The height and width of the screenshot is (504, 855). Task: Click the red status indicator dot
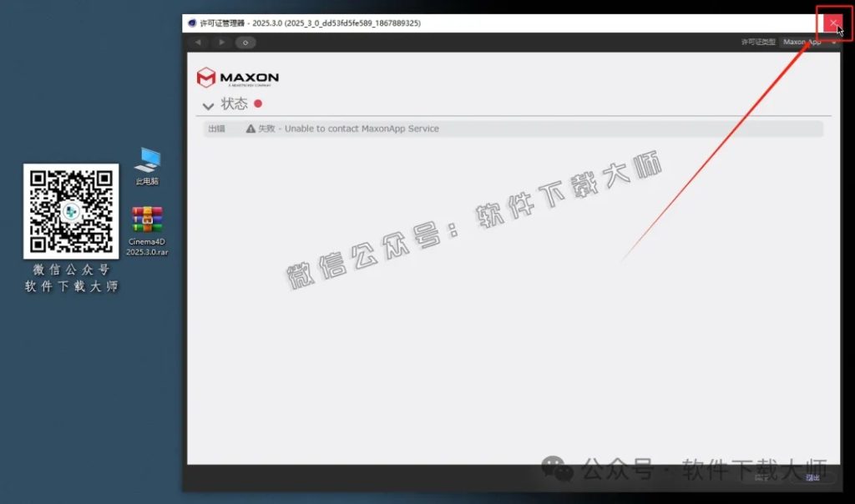pos(257,104)
